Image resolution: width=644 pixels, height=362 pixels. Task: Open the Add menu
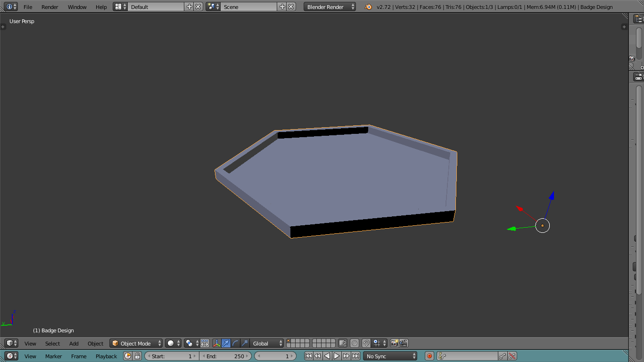click(74, 344)
